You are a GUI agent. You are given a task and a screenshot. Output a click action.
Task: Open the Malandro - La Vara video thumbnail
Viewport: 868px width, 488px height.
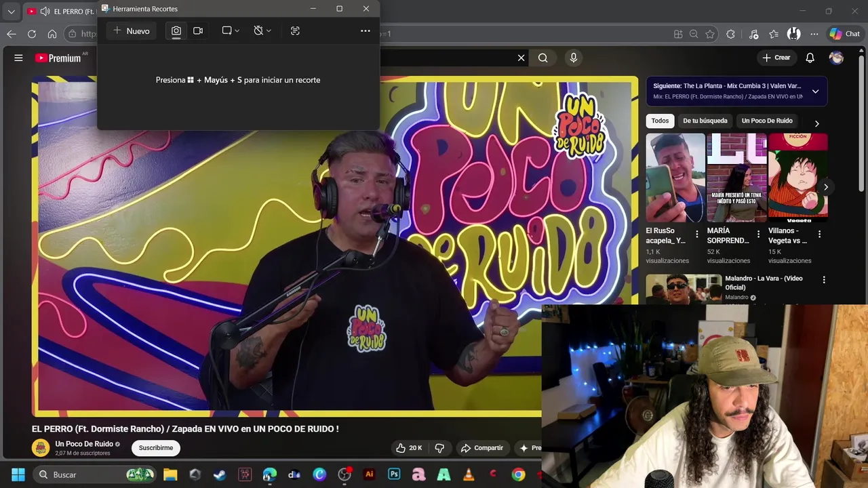coord(684,289)
